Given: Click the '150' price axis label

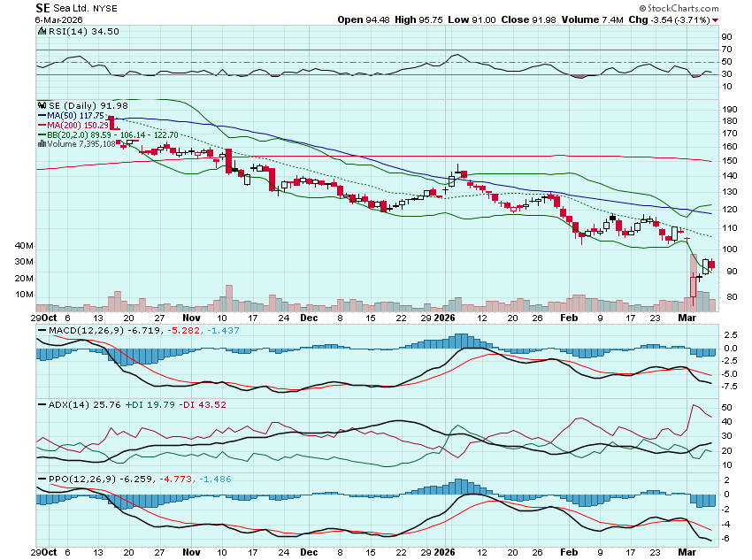Looking at the screenshot, I should tap(729, 161).
